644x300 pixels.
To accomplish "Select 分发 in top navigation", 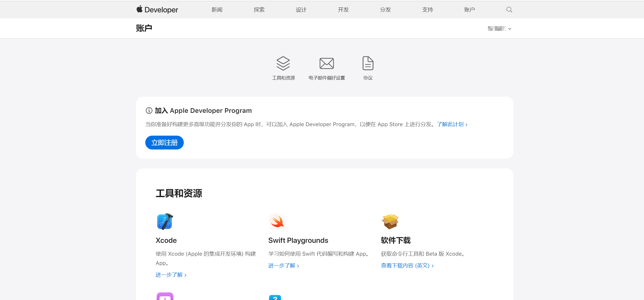I will click(385, 10).
